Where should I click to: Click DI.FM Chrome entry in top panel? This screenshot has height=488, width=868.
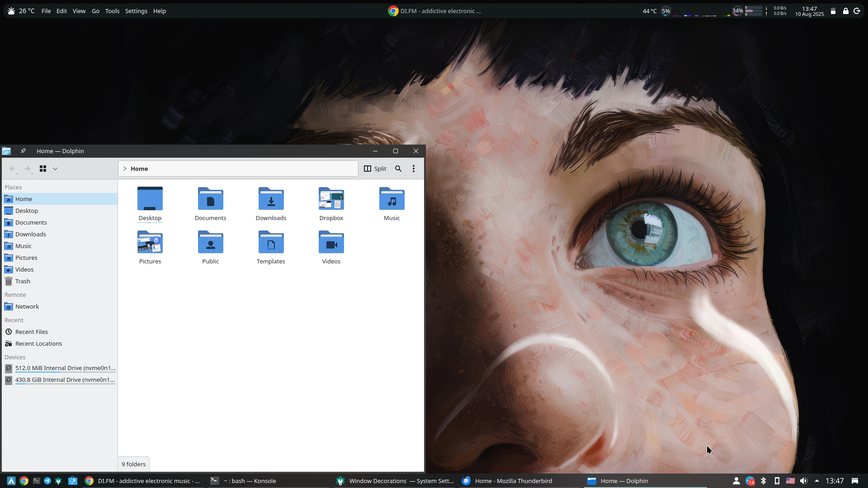tap(434, 11)
